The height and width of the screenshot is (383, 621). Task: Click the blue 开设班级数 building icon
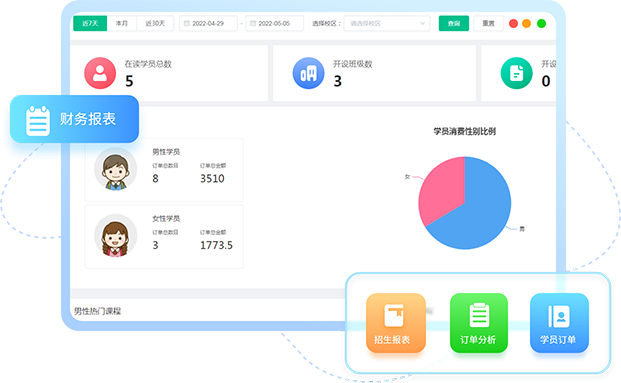point(308,73)
